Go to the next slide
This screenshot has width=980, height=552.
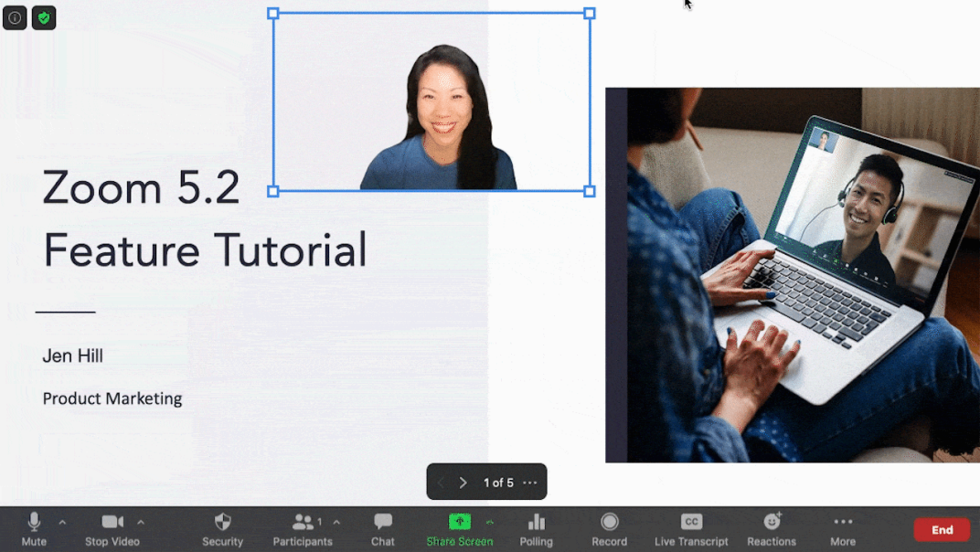[x=463, y=483]
